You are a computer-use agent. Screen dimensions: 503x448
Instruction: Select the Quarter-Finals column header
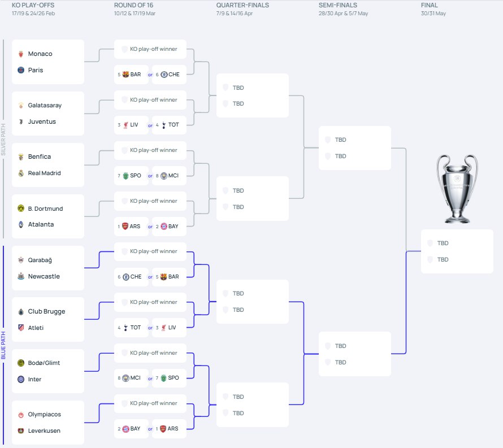[242, 5]
